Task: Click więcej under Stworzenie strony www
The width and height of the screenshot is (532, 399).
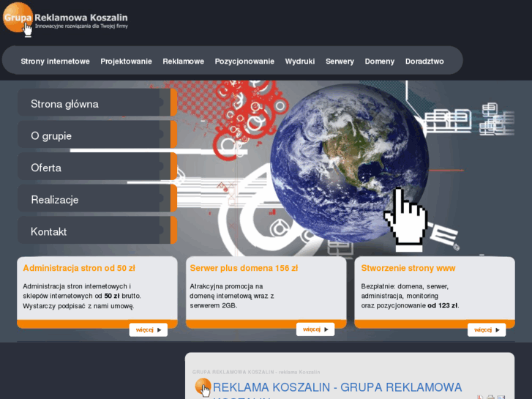Action: pyautogui.click(x=487, y=329)
